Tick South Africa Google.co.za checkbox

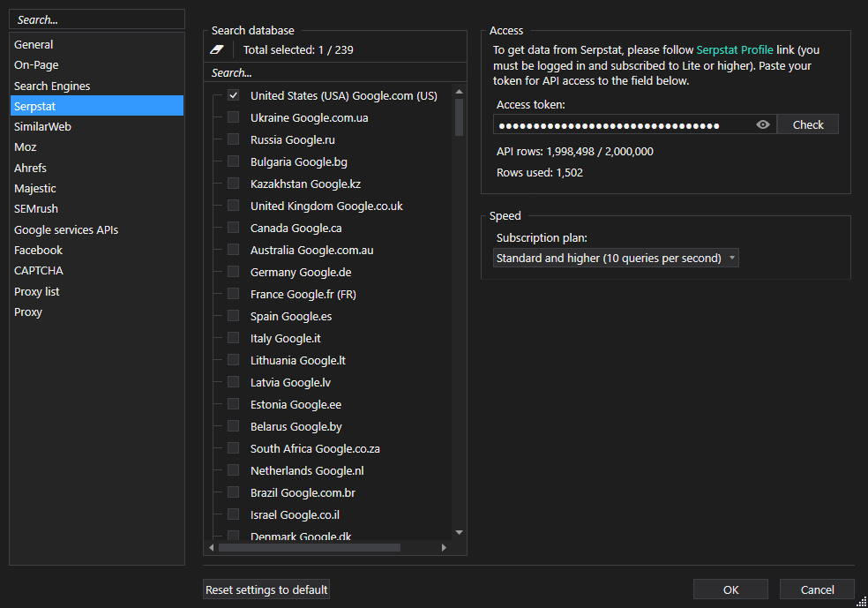(234, 448)
